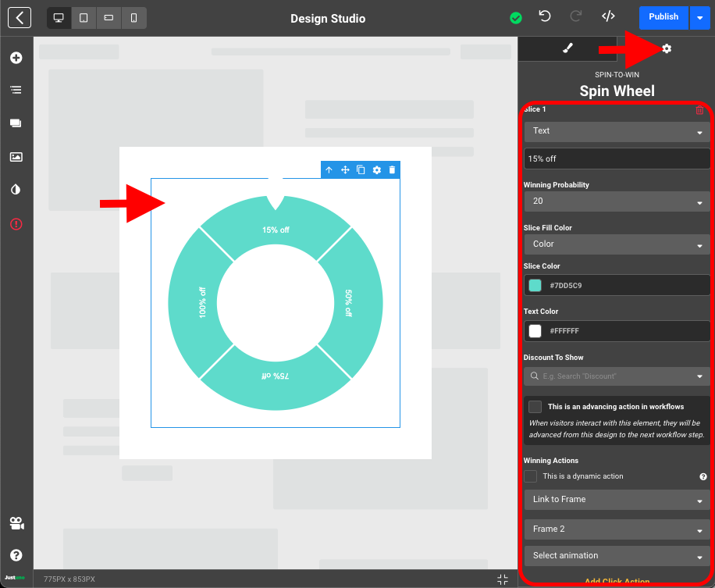Open the layers list icon
715x588 pixels.
click(16, 90)
